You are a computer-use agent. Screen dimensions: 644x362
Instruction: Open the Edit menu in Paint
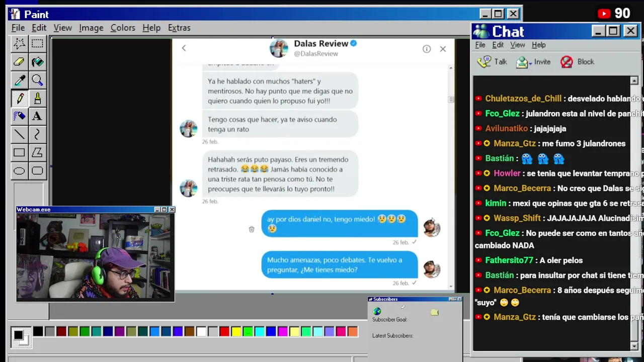(x=39, y=28)
